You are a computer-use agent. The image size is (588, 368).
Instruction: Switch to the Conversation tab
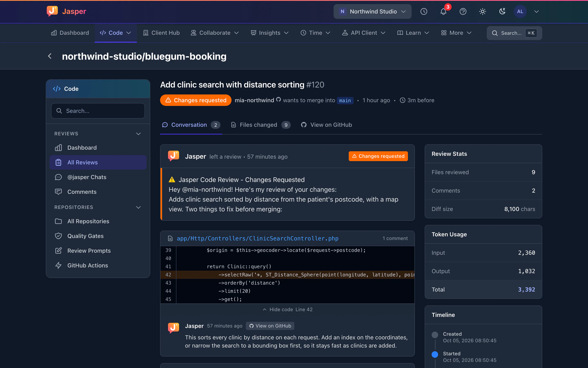tap(191, 125)
